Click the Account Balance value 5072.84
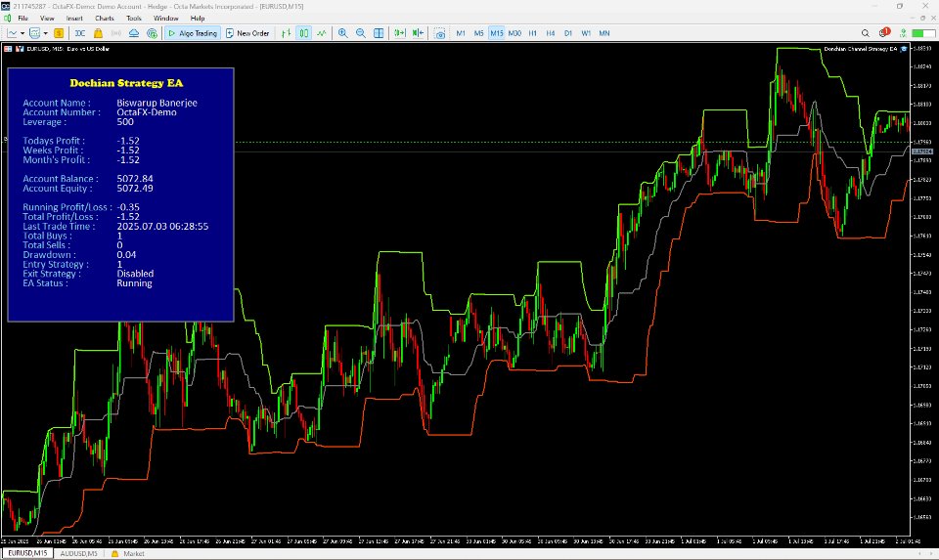 pyautogui.click(x=135, y=179)
